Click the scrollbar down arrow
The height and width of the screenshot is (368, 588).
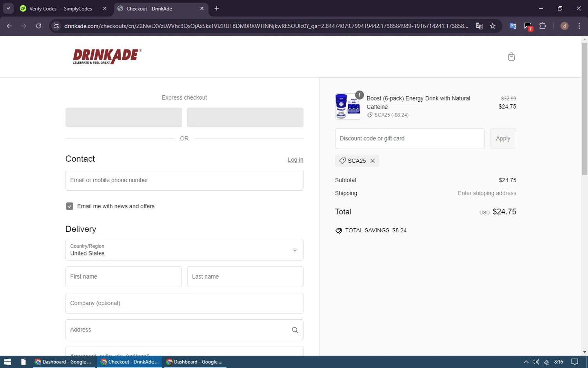[584, 352]
